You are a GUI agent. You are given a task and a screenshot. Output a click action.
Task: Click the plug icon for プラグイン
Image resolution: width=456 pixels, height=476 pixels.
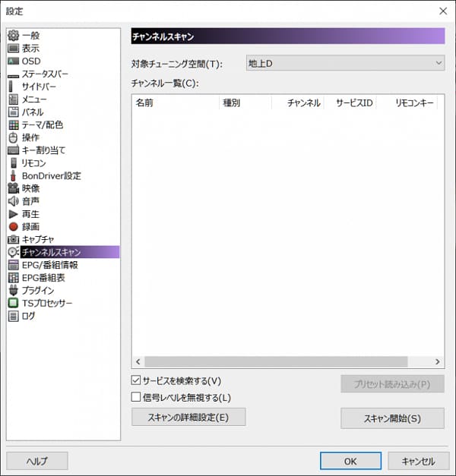(13, 290)
